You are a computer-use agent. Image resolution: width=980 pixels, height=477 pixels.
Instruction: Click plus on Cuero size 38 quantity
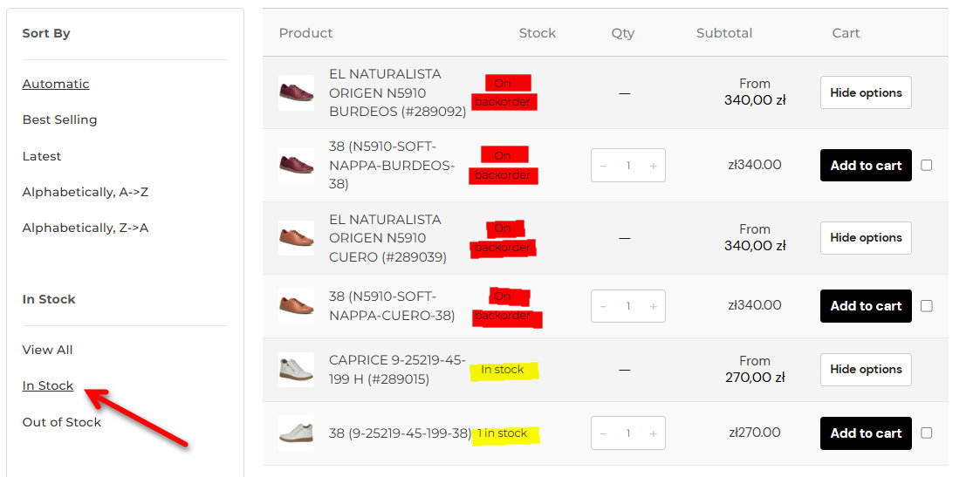coord(653,306)
